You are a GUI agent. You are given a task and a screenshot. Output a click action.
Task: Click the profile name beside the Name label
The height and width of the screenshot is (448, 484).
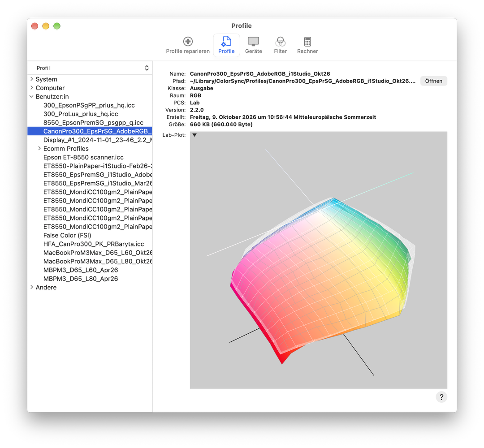[260, 74]
